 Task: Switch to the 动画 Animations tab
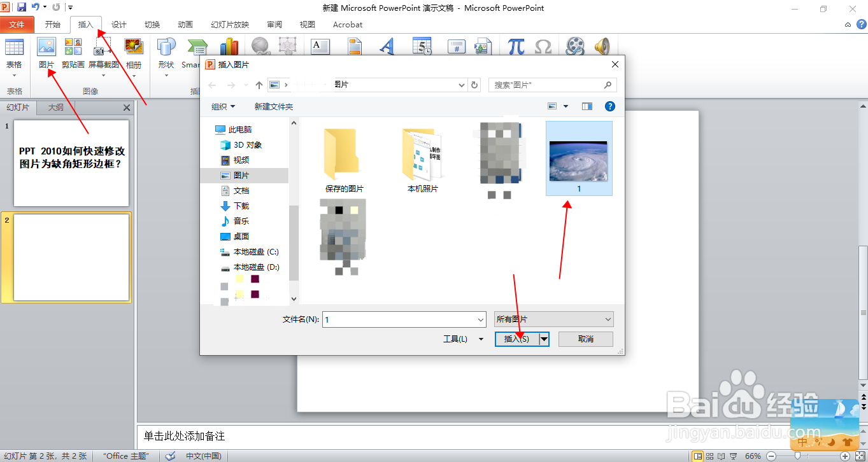tap(185, 24)
